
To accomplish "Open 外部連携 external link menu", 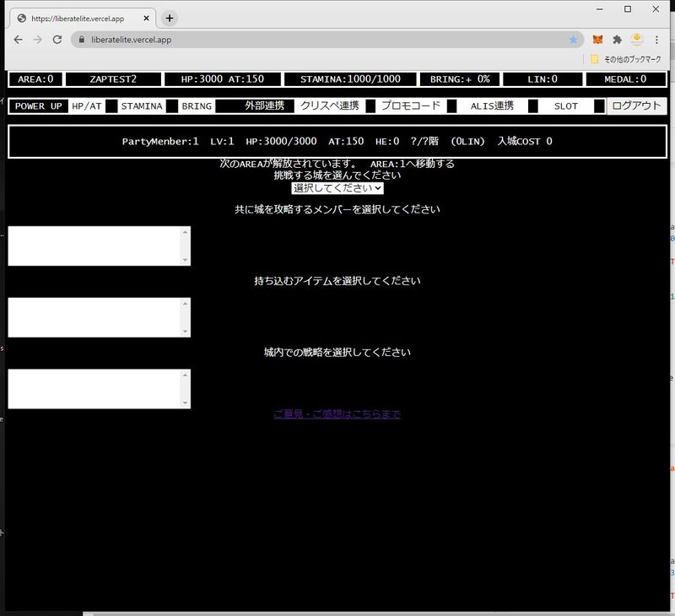I will click(264, 106).
